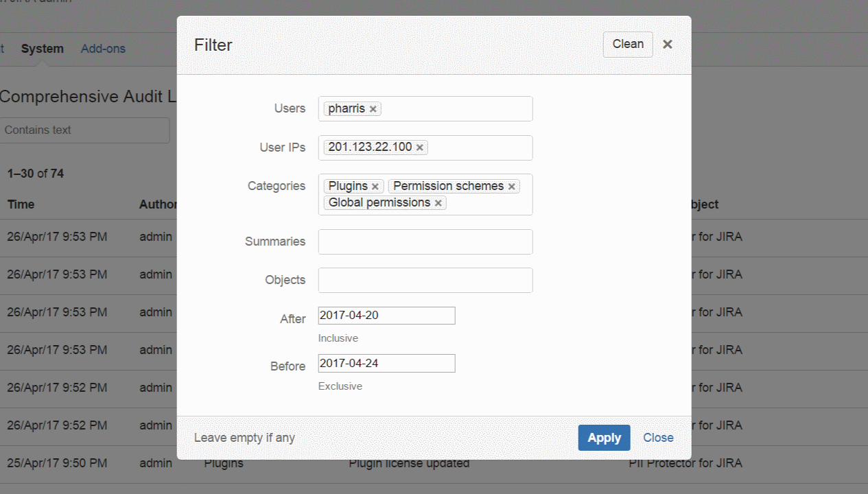Open the Add-ons tab
The width and height of the screenshot is (868, 494).
103,49
